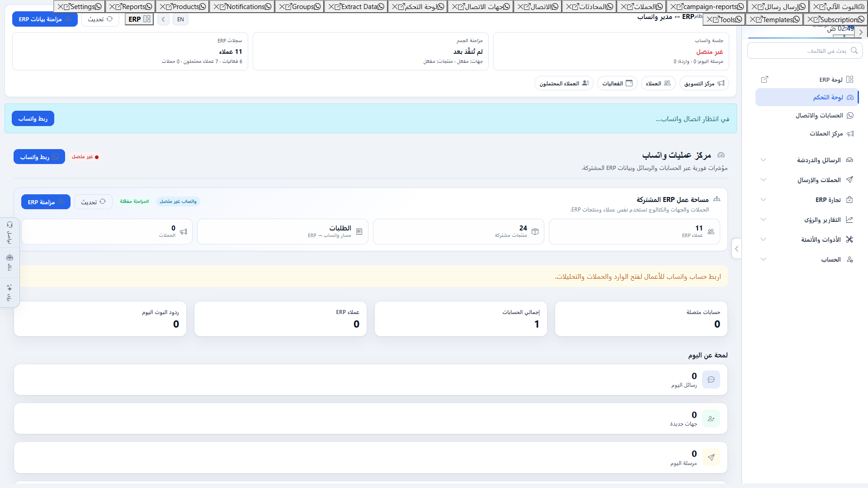Click the box icon in the منتجات مشتركة card
This screenshot has width=868, height=488.
click(535, 232)
